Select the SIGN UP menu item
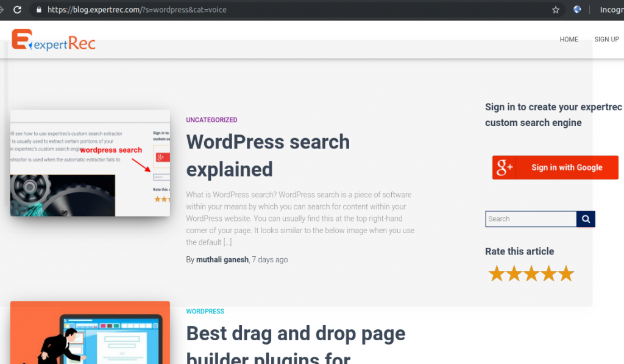Screen dimensions: 624x364 point(606,39)
